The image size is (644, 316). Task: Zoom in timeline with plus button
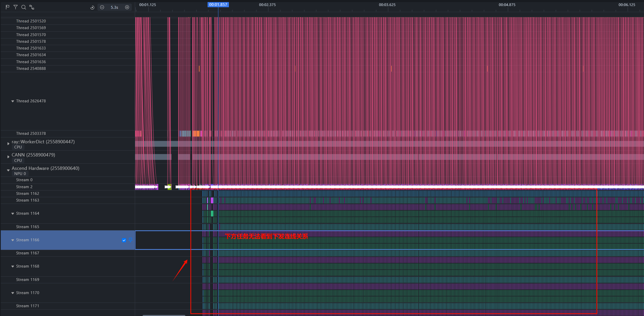tap(127, 7)
